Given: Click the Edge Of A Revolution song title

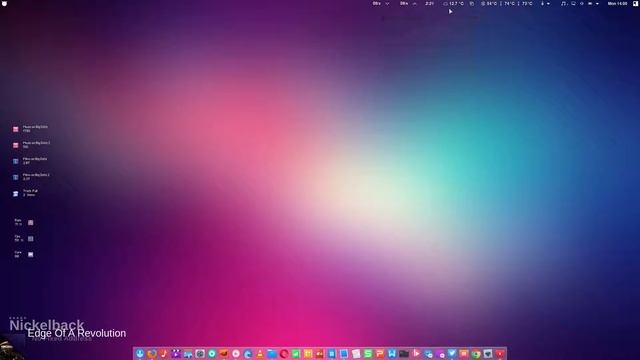Looking at the screenshot, I should click(77, 333).
